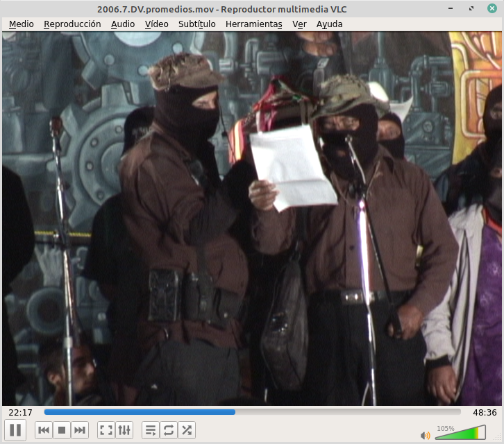Toggle fullscreen video mode
Screen dimensions: 504x444
click(106, 430)
